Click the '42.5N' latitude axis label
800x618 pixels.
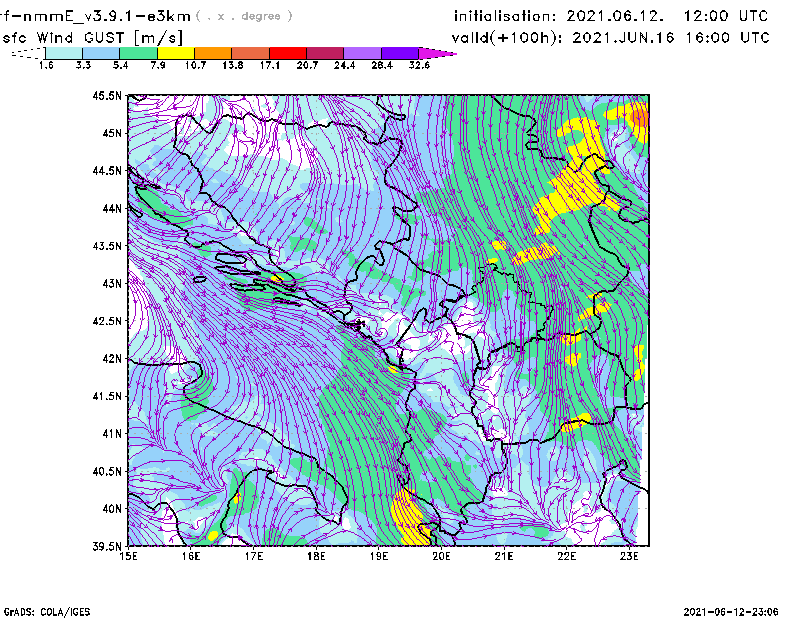click(107, 321)
